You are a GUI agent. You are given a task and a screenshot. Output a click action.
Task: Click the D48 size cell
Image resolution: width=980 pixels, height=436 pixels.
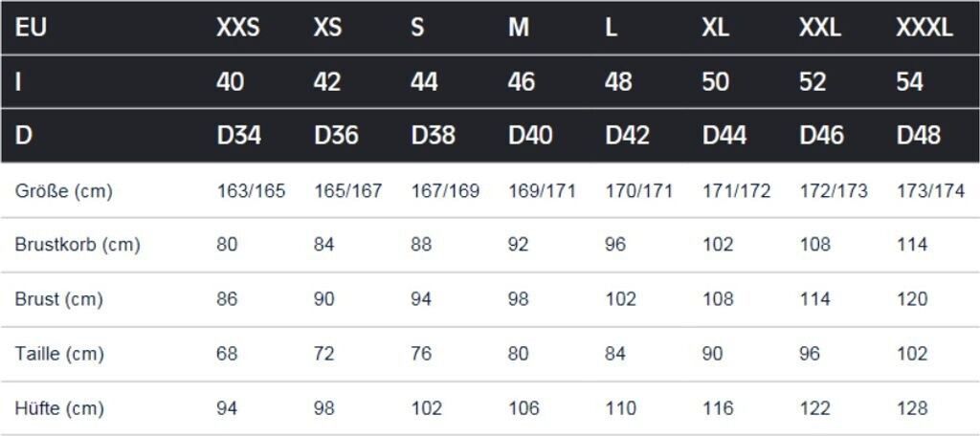pyautogui.click(x=919, y=136)
